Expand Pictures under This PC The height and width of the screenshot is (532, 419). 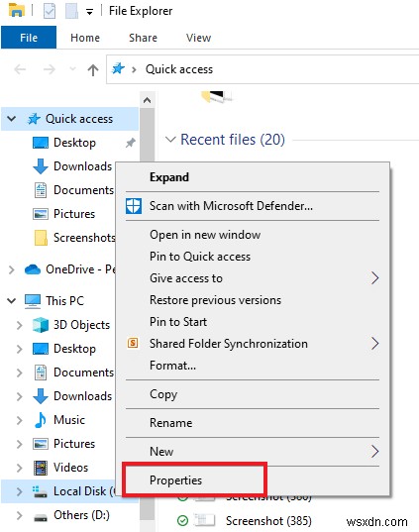pos(20,444)
